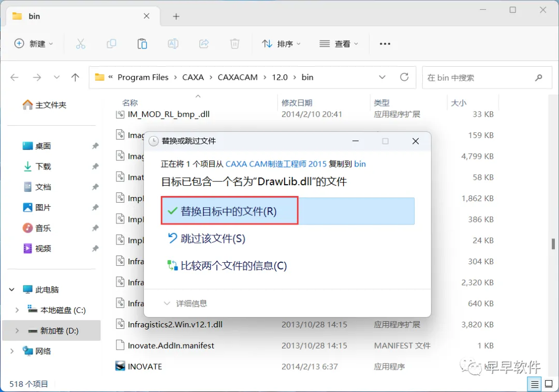
Task: Expand 本地磁盘 (C:) tree node
Action: coord(17,310)
